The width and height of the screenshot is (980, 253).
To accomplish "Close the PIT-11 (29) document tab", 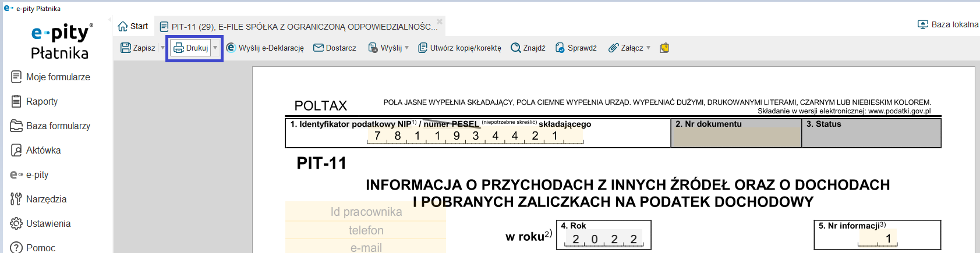I will (x=440, y=22).
